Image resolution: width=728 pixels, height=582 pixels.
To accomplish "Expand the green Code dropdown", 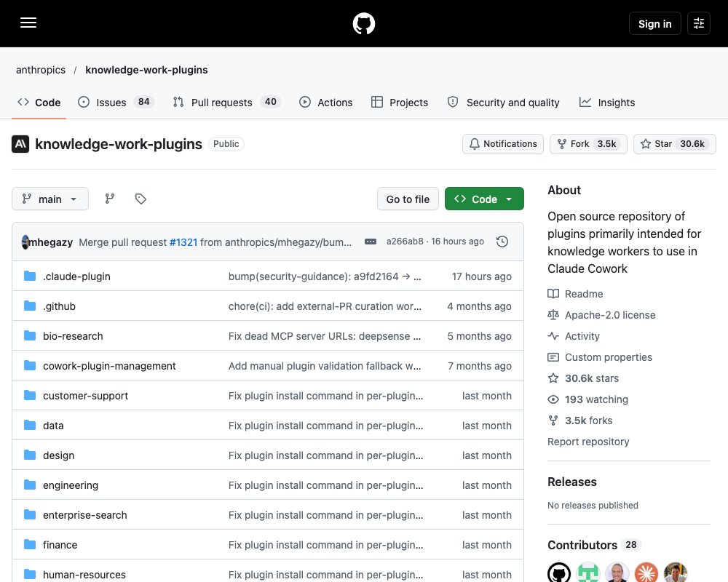I will tap(484, 199).
